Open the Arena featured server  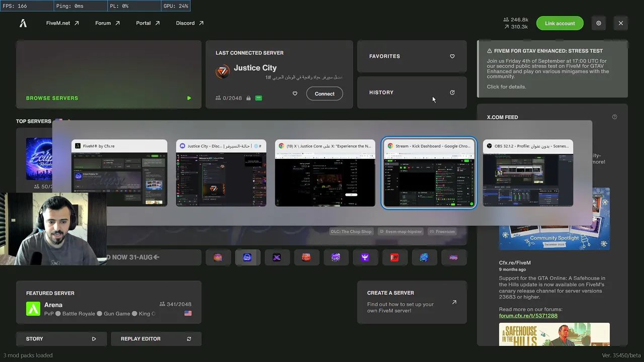click(x=109, y=302)
